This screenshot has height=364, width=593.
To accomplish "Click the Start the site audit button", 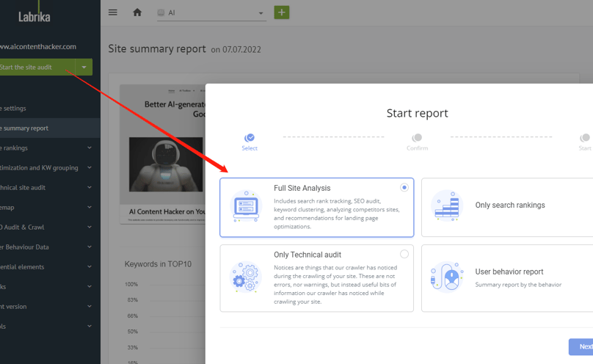I will 37,68.
